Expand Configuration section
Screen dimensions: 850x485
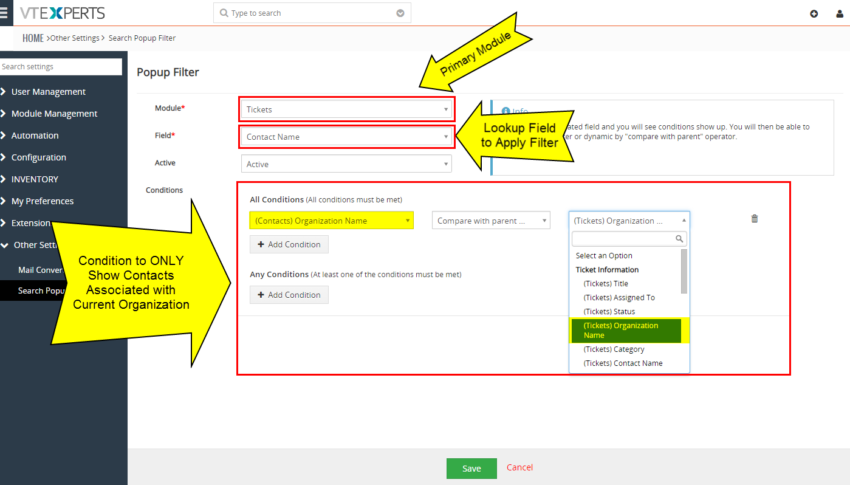(38, 157)
